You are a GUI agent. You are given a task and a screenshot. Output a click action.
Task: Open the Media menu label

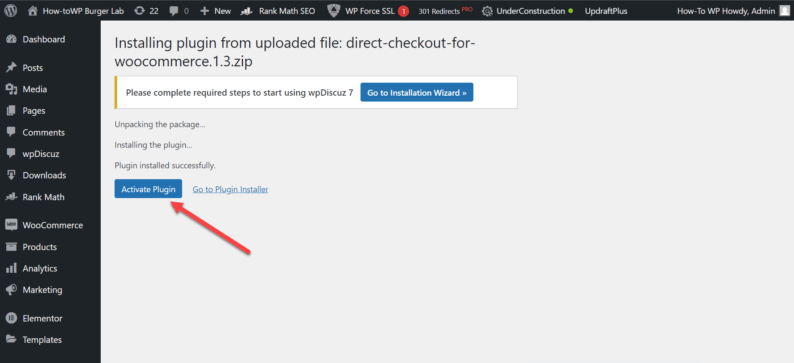click(34, 90)
